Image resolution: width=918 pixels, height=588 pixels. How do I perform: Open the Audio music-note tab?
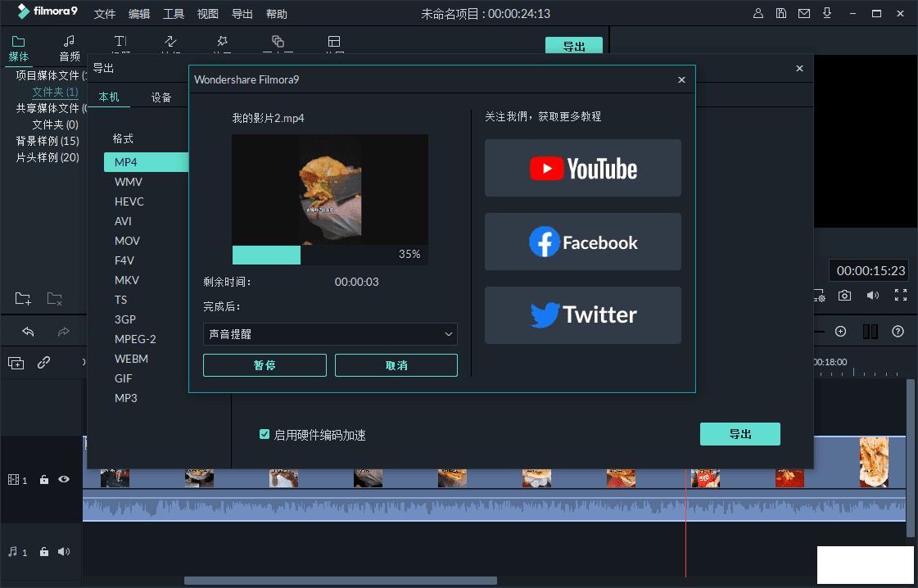(69, 41)
